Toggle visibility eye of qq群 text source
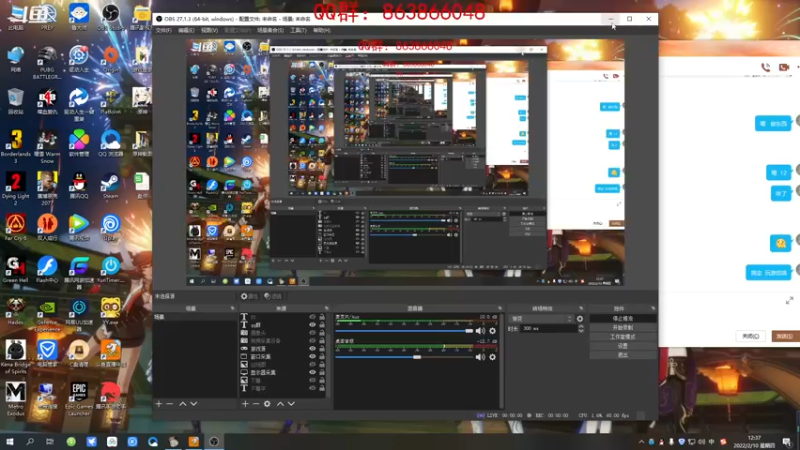 [x=312, y=324]
